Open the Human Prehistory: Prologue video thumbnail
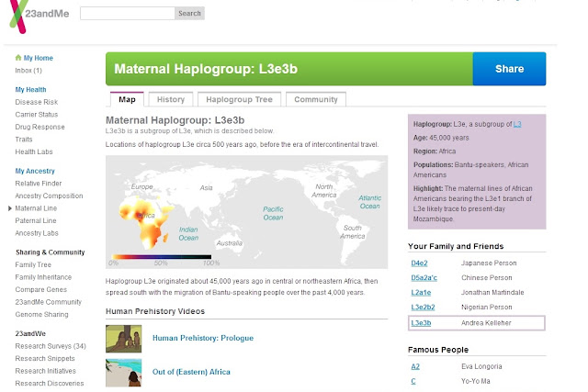The width and height of the screenshot is (588, 392). click(123, 339)
